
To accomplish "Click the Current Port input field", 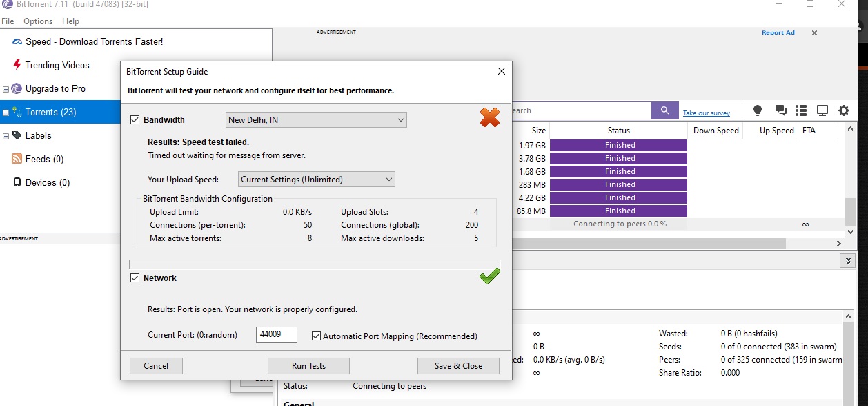I will pos(276,336).
